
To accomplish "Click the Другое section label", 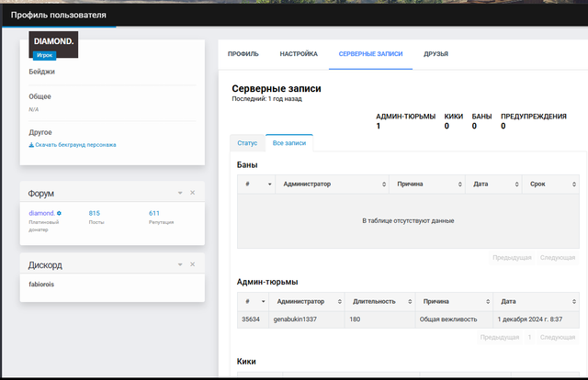I will pos(40,132).
